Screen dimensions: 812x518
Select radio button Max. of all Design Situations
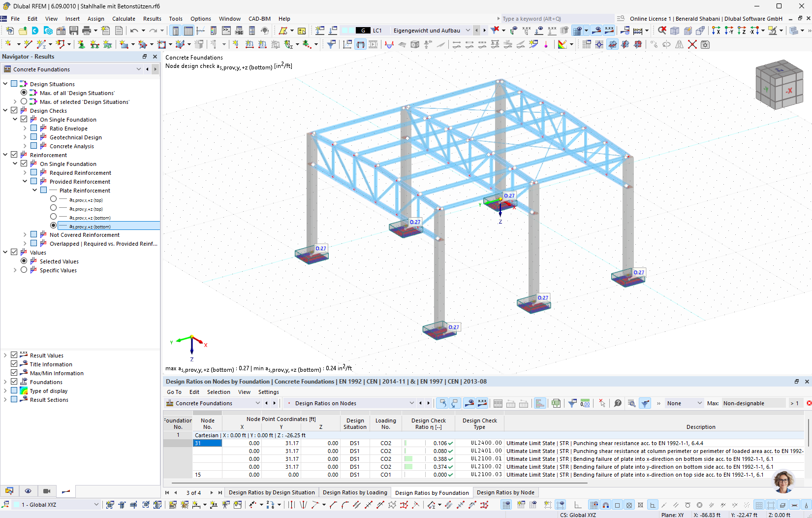(x=24, y=93)
